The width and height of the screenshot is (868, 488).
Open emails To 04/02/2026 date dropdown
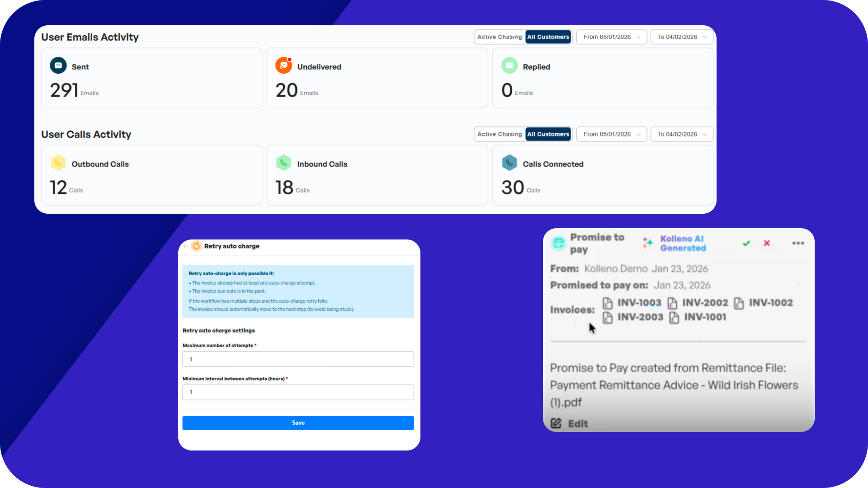pos(682,37)
